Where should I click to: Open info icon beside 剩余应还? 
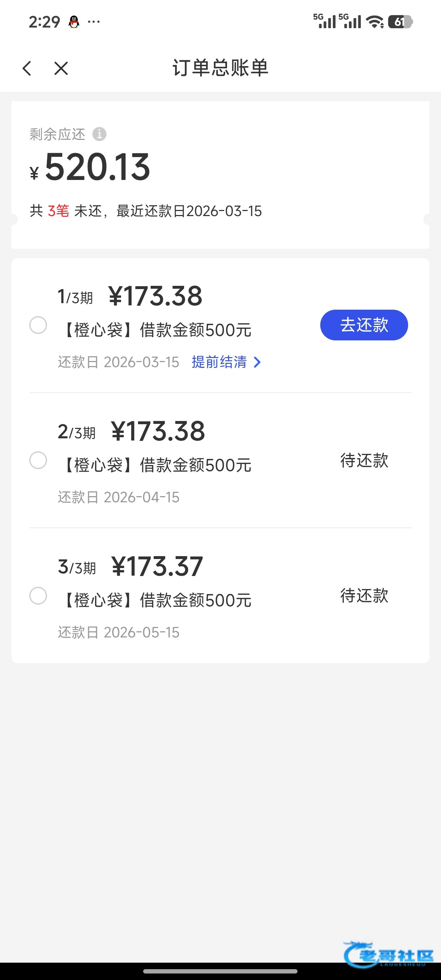tap(99, 134)
